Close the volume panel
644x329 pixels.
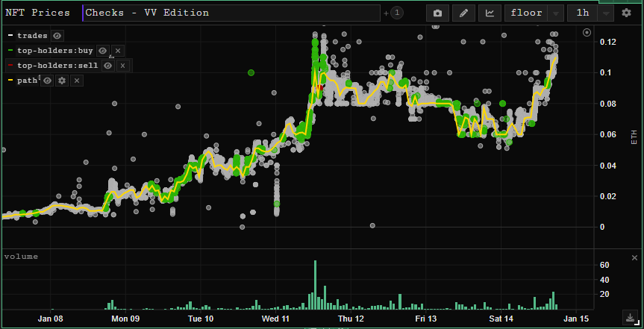(x=634, y=257)
